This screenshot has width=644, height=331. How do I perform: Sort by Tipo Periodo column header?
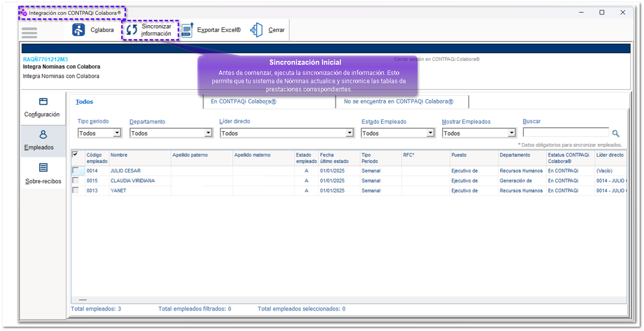[380, 158]
